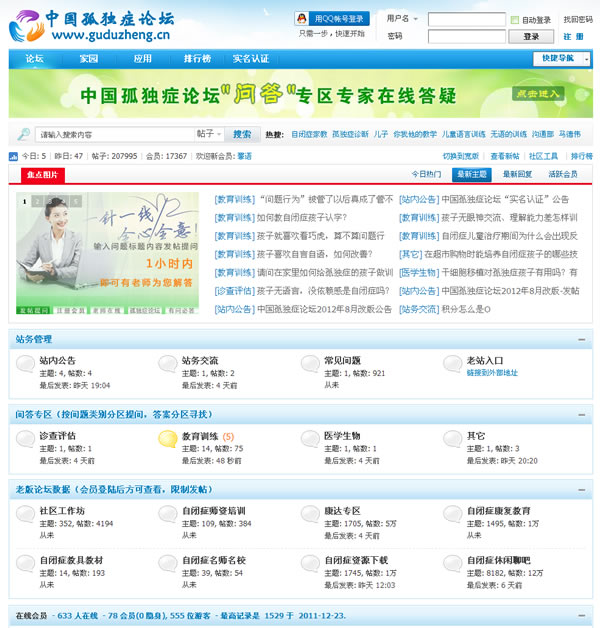600x628 pixels.
Task: Go to the 排行榜 navigation tab
Action: pos(197,59)
